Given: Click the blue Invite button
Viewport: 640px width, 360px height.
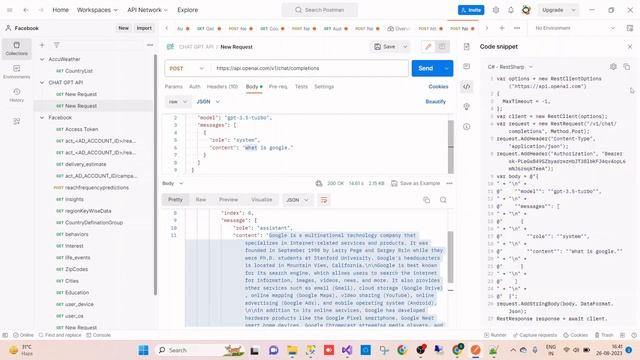Looking at the screenshot, I should (x=471, y=10).
